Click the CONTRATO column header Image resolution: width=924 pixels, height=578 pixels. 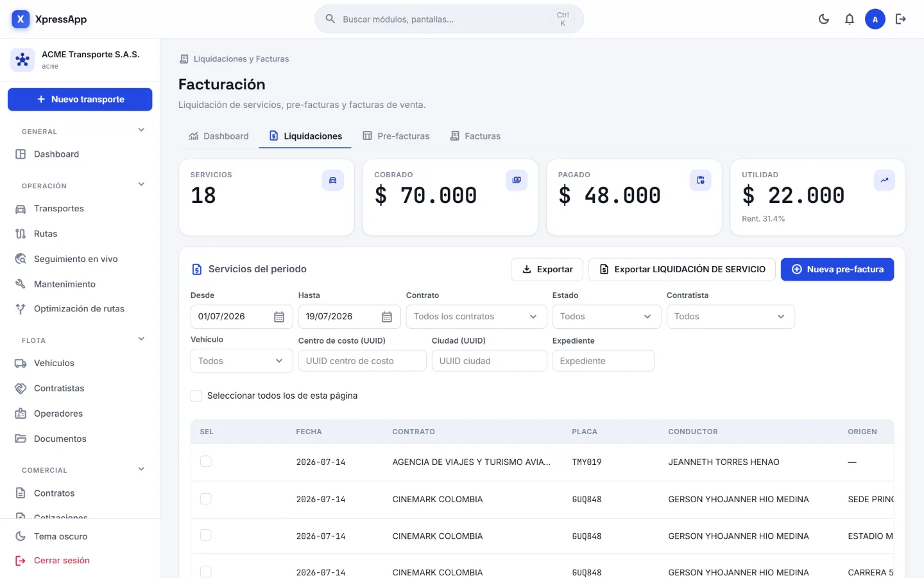(414, 432)
